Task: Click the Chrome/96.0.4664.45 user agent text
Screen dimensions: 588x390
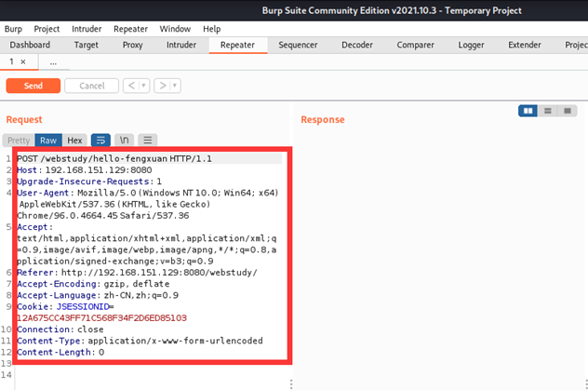Action: pos(67,216)
